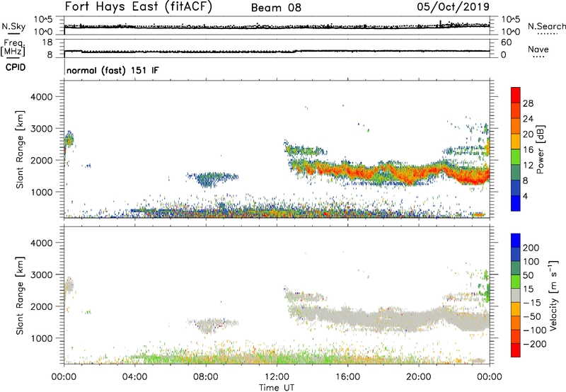Click the '200' velocity colorbar value

coord(531,248)
